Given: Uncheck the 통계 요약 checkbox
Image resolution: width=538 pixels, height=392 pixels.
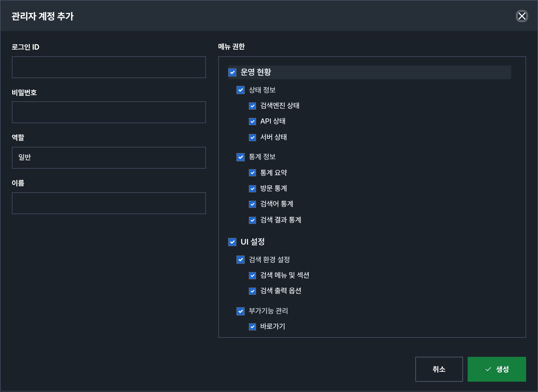Looking at the screenshot, I should 252,173.
